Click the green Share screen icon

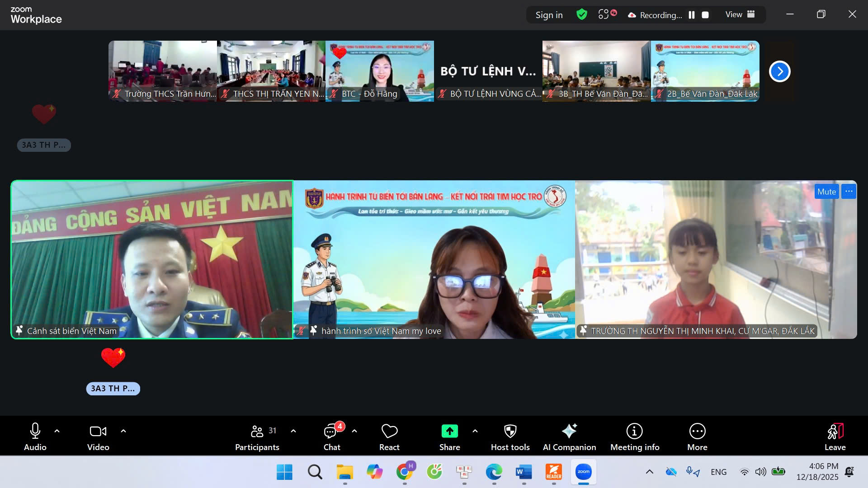(449, 432)
